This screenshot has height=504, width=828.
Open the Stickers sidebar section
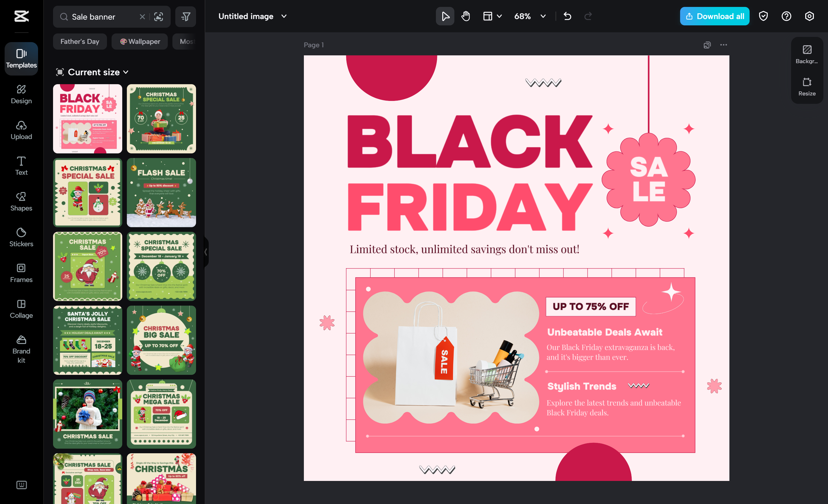[x=21, y=237]
